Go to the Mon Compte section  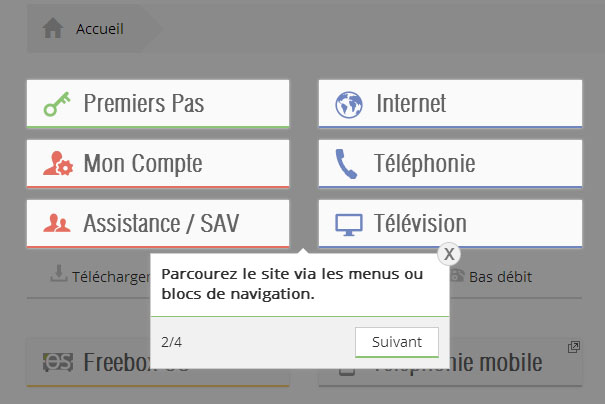(x=158, y=163)
